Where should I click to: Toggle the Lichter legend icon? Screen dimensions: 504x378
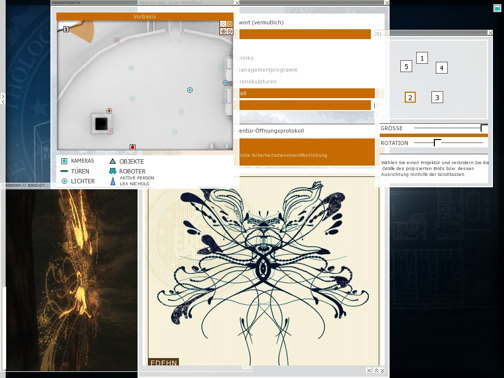64,181
